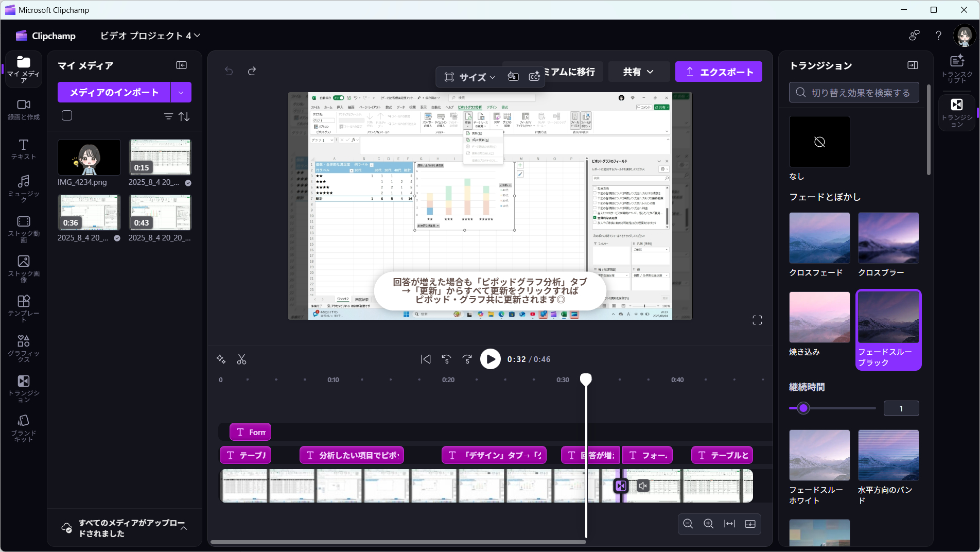The width and height of the screenshot is (980, 552).
Task: Click the エクスポート button
Action: pyautogui.click(x=719, y=72)
